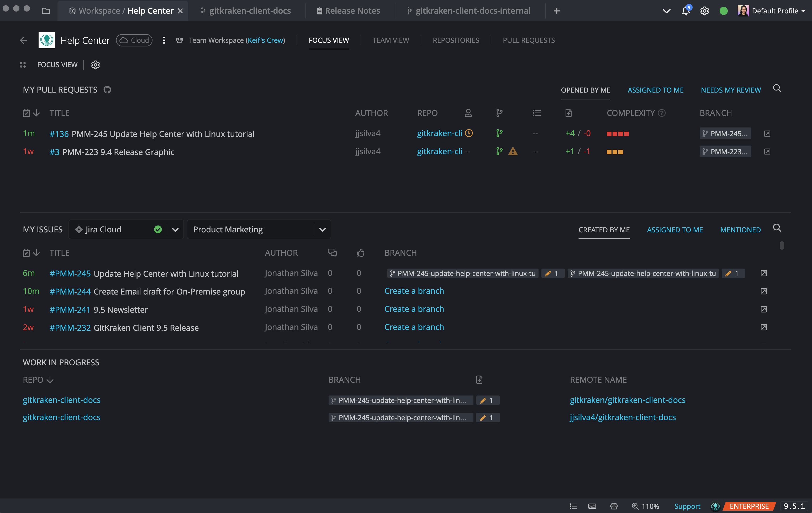
Task: Open the gift icon in status bar
Action: (614, 506)
